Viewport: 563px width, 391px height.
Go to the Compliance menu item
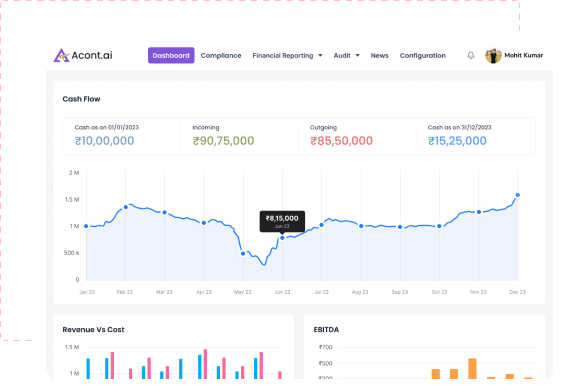click(x=221, y=56)
